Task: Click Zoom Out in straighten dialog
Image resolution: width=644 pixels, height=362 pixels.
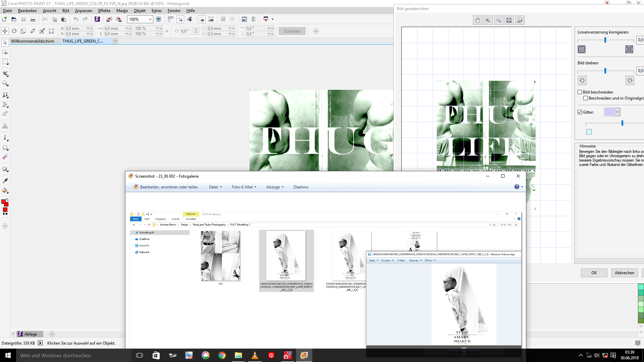Action: tap(498, 20)
